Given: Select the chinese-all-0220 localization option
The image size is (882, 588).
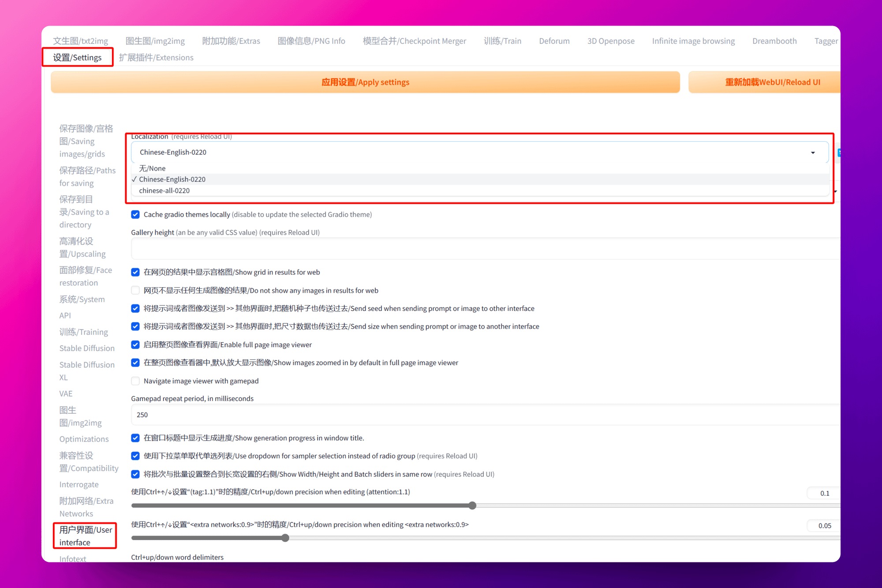Looking at the screenshot, I should tap(164, 191).
